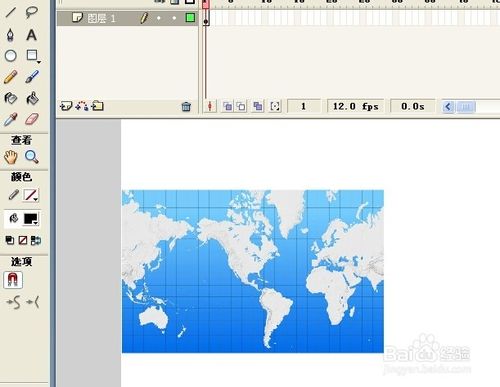Choose the Ink Bottle tool
This screenshot has height=387, width=500.
10,98
